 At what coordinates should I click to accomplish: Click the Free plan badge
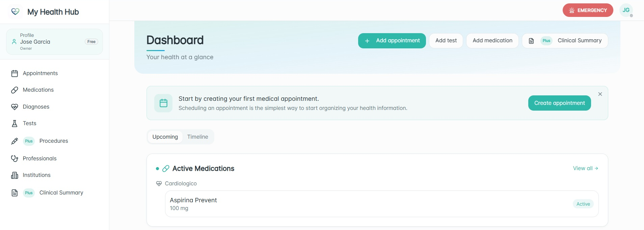point(91,42)
